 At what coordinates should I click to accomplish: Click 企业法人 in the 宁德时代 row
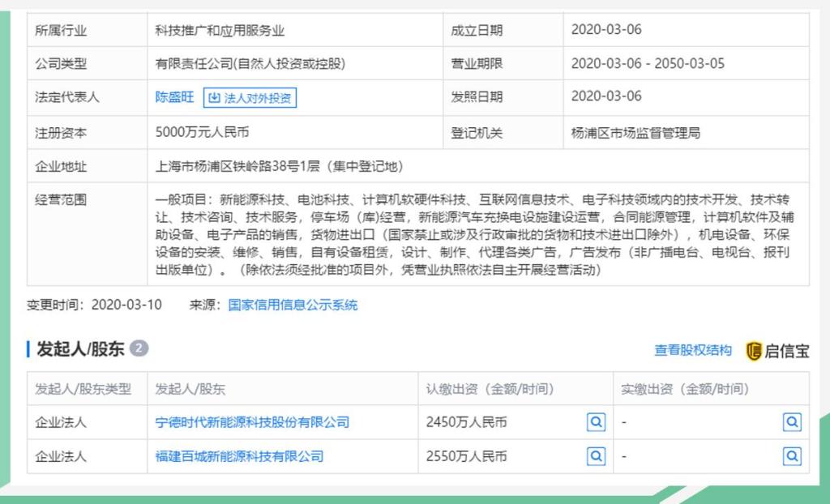60,422
